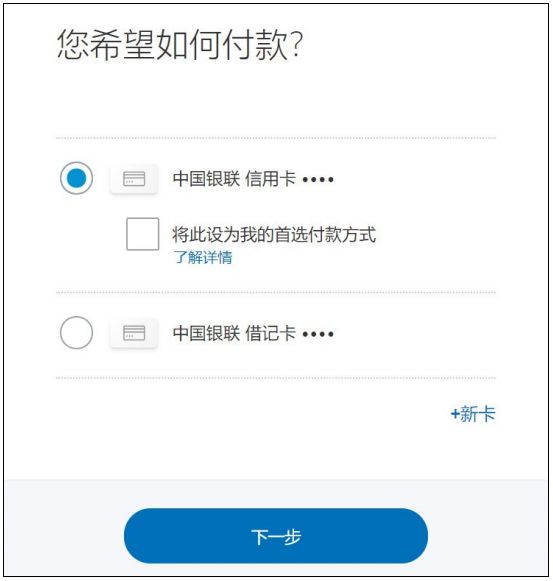
Task: Click the 借记卡 text in second option
Action: coord(271,333)
